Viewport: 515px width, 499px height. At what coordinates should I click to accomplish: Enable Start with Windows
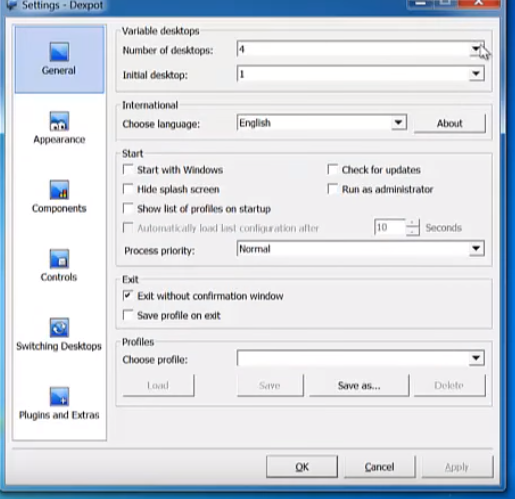coord(128,170)
